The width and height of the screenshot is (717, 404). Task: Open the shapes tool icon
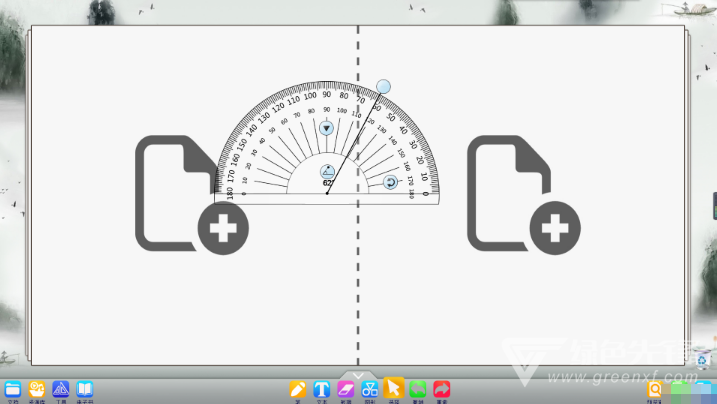click(x=369, y=389)
